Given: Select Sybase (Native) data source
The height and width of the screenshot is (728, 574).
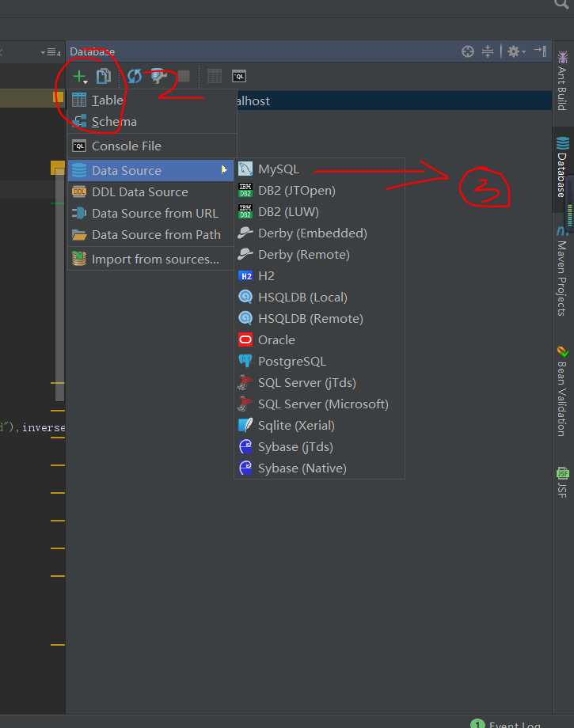Looking at the screenshot, I should (319, 468).
